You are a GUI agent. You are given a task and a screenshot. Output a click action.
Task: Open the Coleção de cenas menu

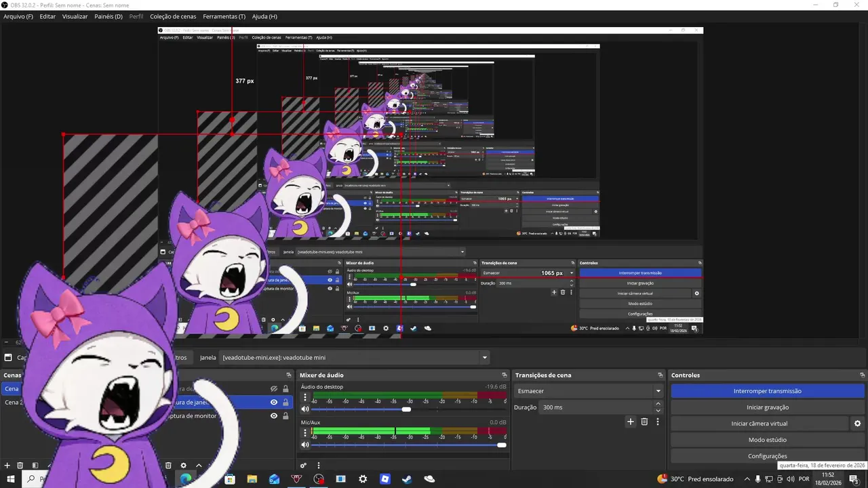click(x=174, y=16)
